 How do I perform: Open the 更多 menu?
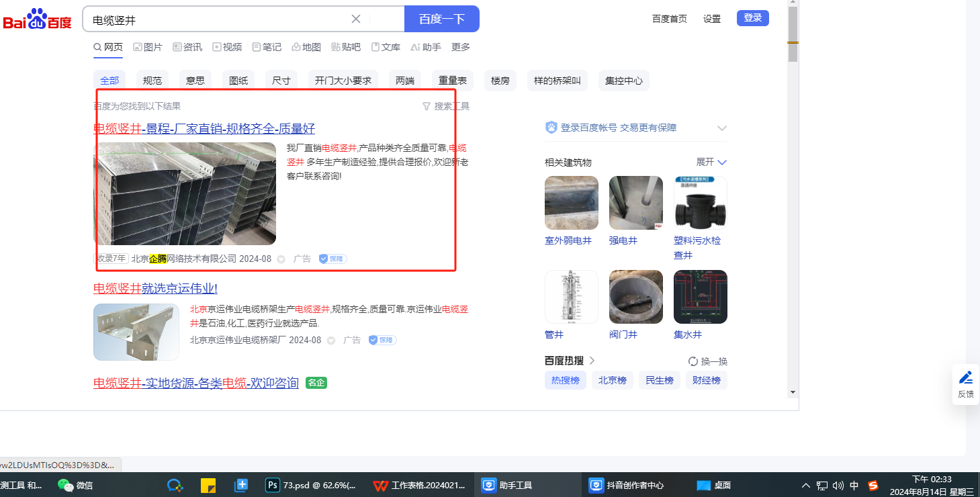[x=461, y=47]
